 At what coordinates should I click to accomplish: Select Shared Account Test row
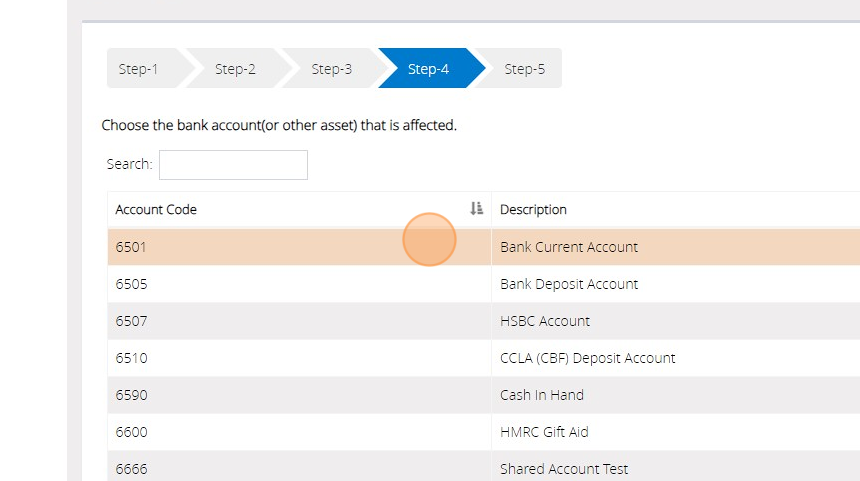[x=564, y=469]
